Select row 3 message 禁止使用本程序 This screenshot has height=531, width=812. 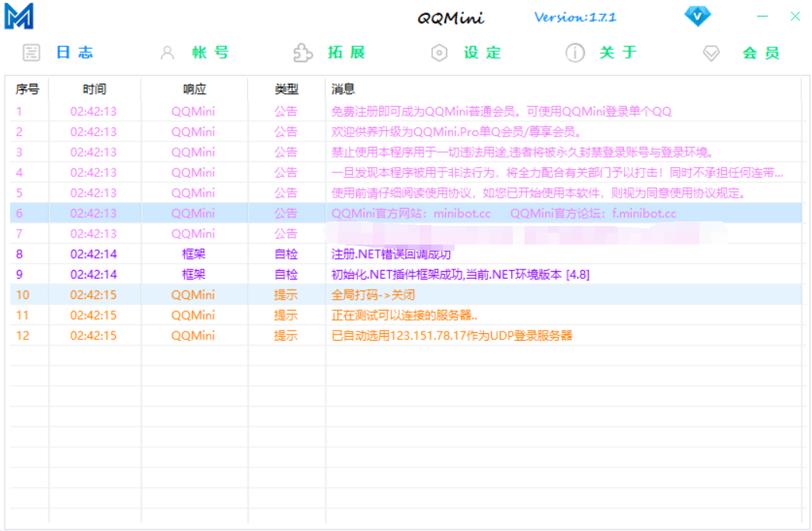pos(522,152)
